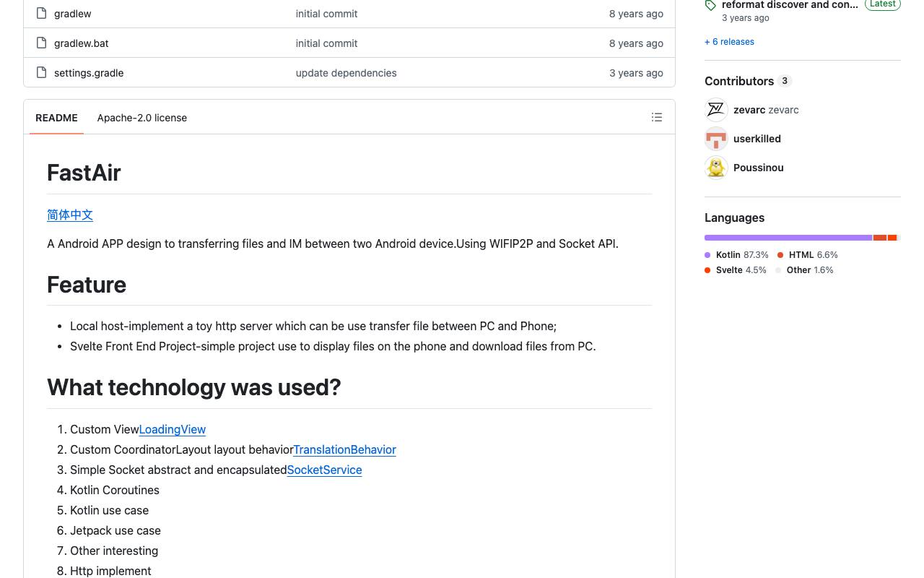Open zevarc's contributor avatar

(x=716, y=110)
